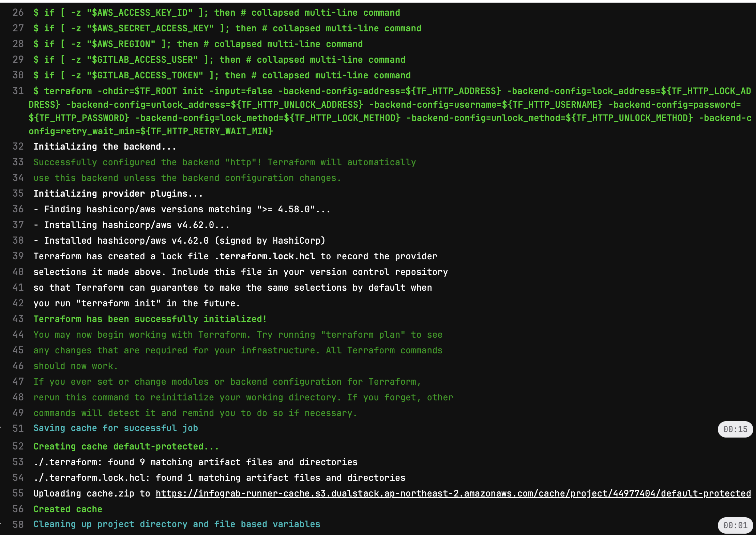Click the 00:15 duration badge
The width and height of the screenshot is (756, 535).
click(x=735, y=429)
